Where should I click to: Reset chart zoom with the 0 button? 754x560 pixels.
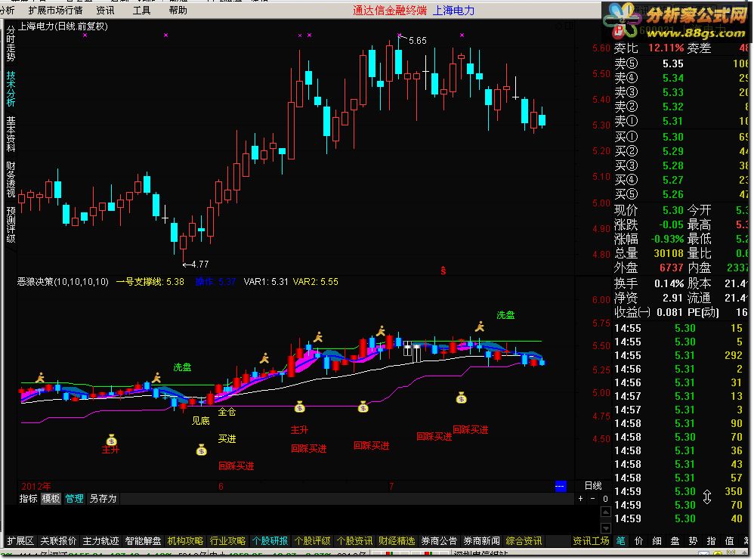click(x=605, y=499)
